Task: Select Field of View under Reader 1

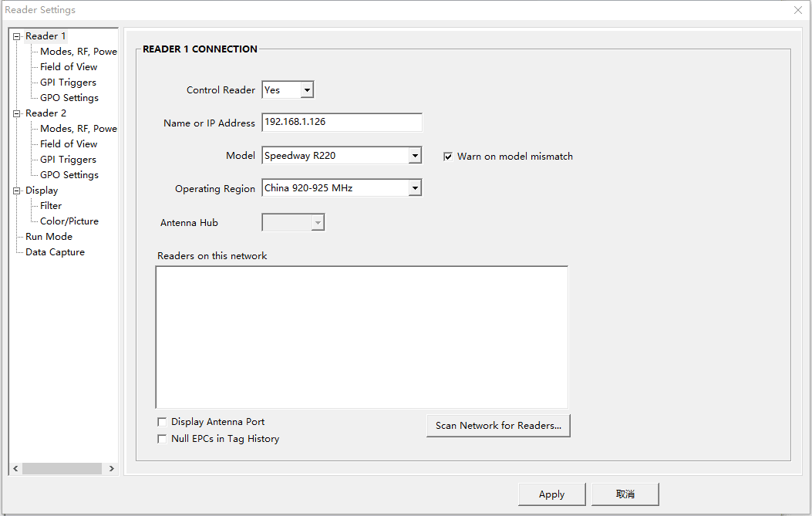Action: pos(69,67)
